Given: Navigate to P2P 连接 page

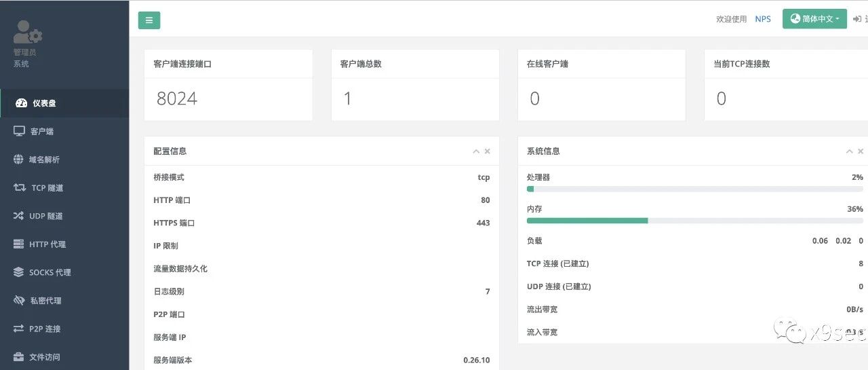Looking at the screenshot, I should click(x=64, y=329).
